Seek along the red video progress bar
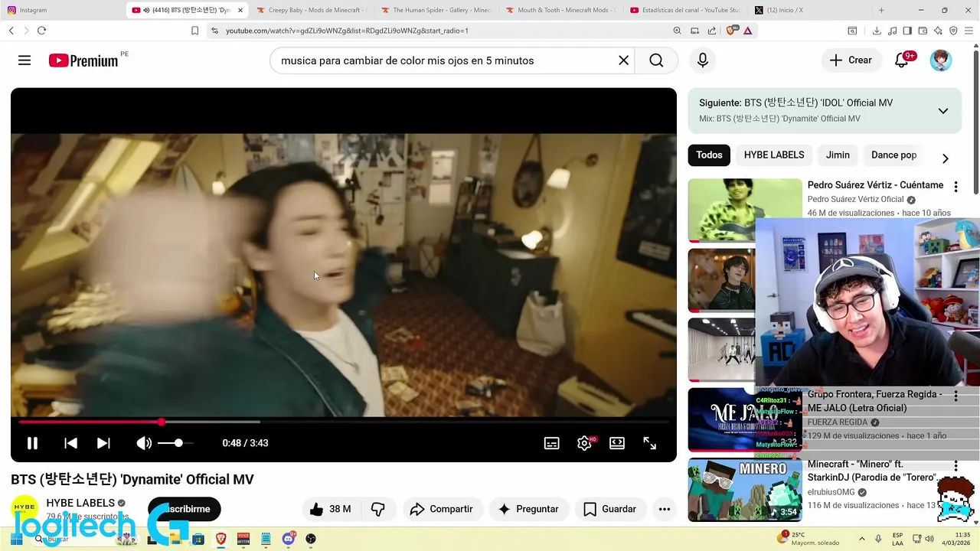 (344, 422)
